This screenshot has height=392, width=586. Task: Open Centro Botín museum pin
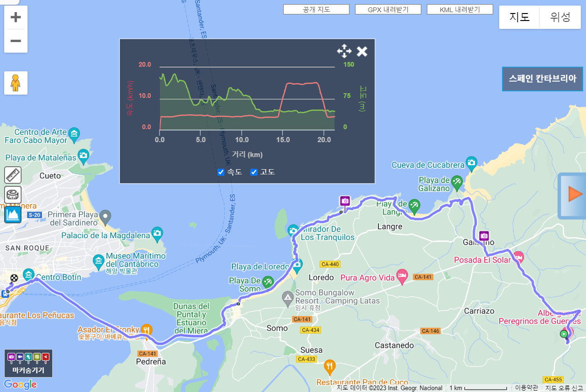29,274
